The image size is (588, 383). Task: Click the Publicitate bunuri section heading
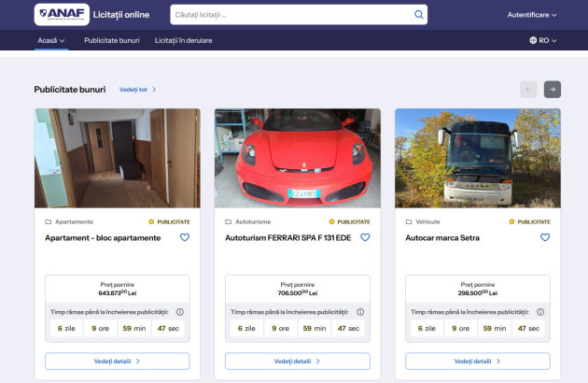(70, 90)
